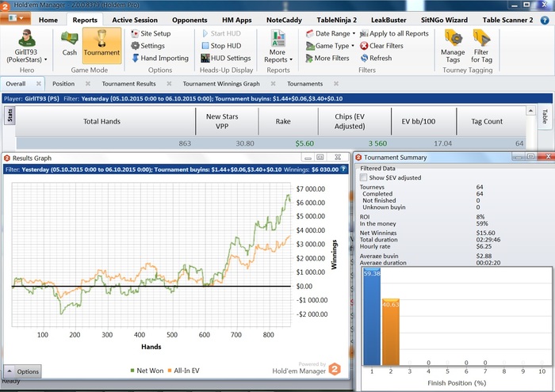This screenshot has width=555, height=392.
Task: Click the Results Graph filter help icon
Action: [343, 169]
